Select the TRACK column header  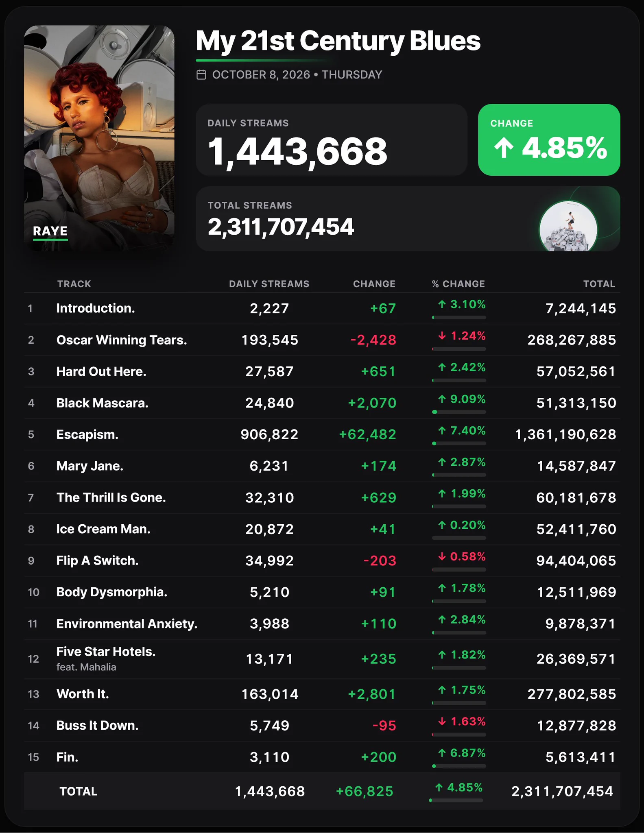[x=74, y=284]
